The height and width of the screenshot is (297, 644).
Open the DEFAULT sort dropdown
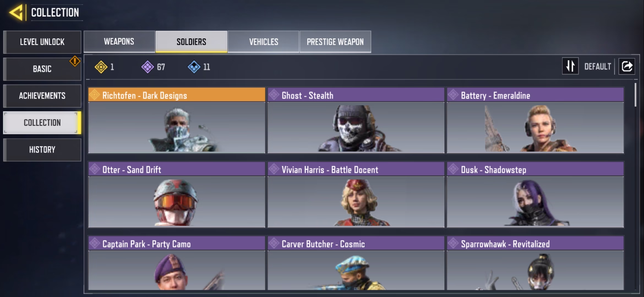coord(597,66)
